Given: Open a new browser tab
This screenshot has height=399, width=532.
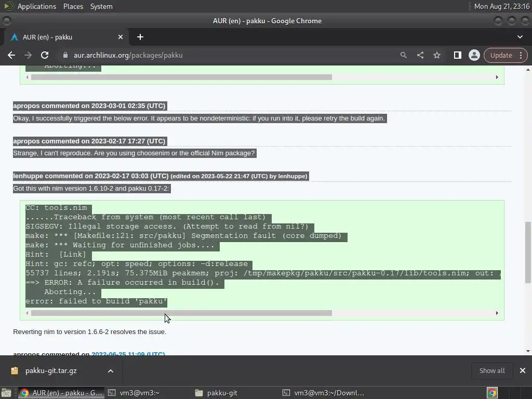Looking at the screenshot, I should coord(140,37).
